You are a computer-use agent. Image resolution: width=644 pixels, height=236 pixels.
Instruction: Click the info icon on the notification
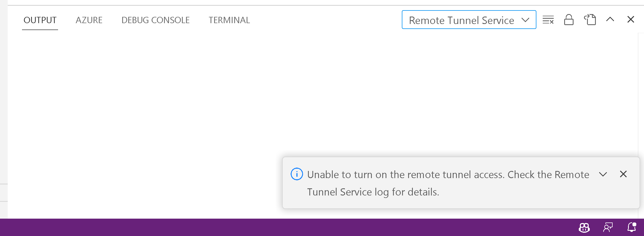click(297, 174)
